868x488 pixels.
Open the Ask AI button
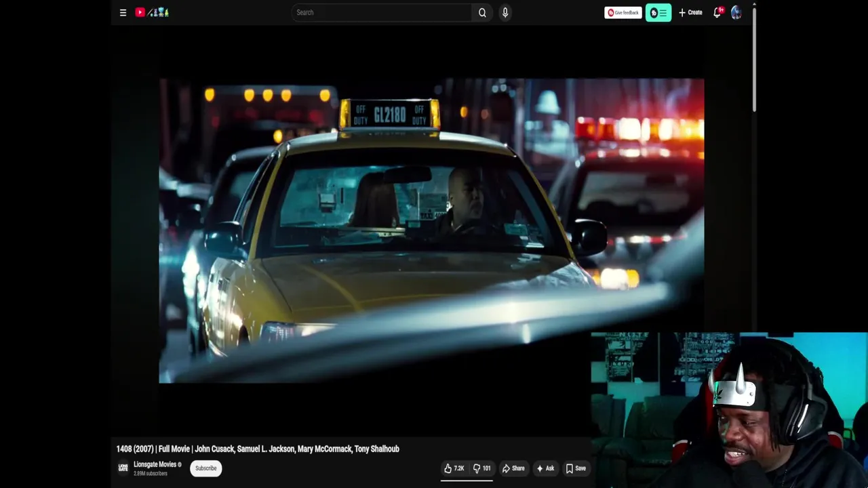click(545, 468)
